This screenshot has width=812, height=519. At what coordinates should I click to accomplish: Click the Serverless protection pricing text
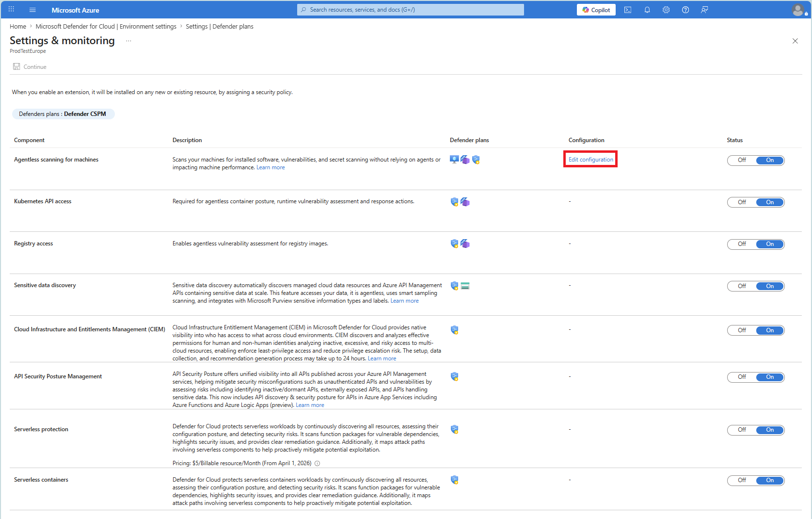point(242,463)
